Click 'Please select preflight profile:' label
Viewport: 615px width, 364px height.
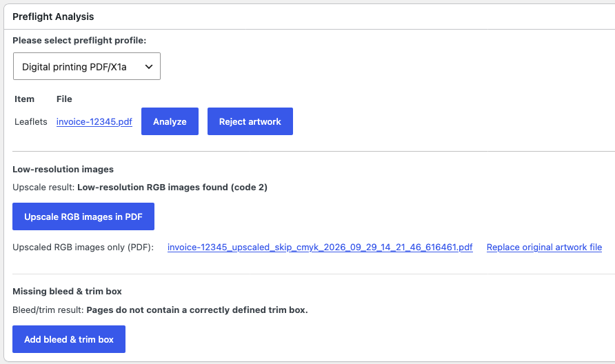tap(79, 41)
